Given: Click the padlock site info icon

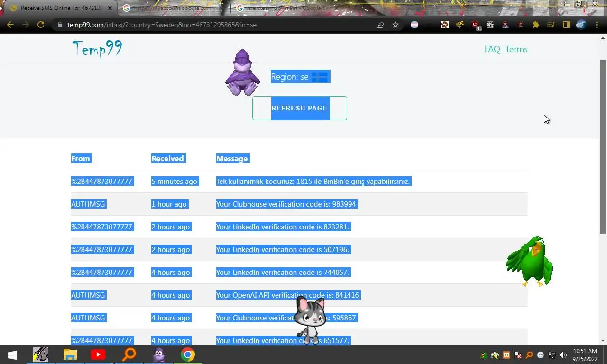Looking at the screenshot, I should [x=59, y=25].
